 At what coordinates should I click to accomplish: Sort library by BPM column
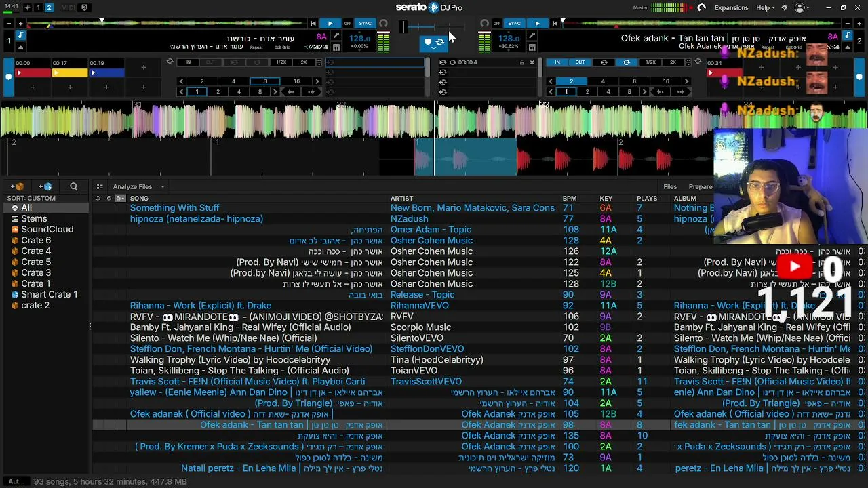570,199
